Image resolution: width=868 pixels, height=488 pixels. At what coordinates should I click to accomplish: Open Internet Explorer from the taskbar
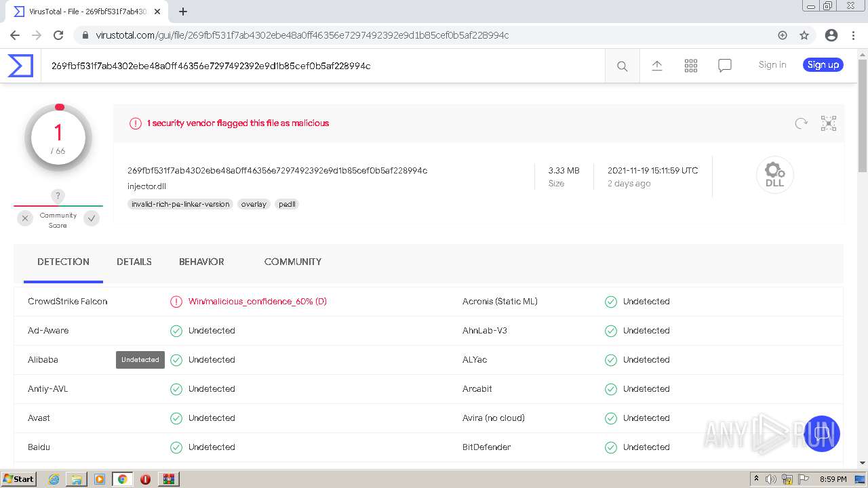click(x=54, y=479)
